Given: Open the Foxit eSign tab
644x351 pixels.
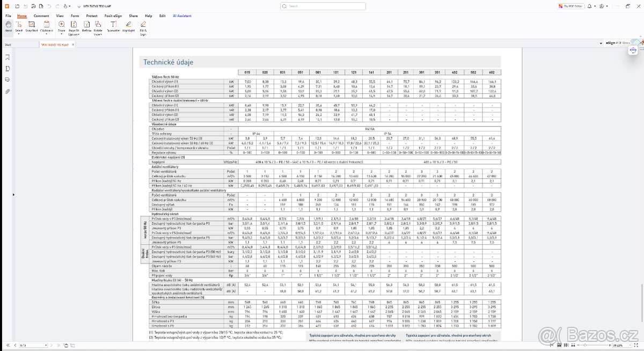Looking at the screenshot, I should click(x=113, y=16).
